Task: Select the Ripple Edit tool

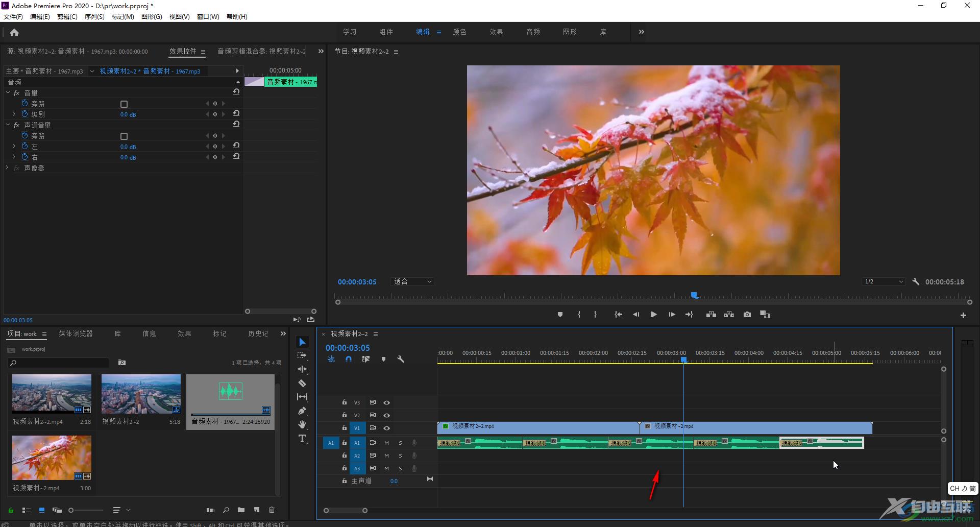Action: 302,369
